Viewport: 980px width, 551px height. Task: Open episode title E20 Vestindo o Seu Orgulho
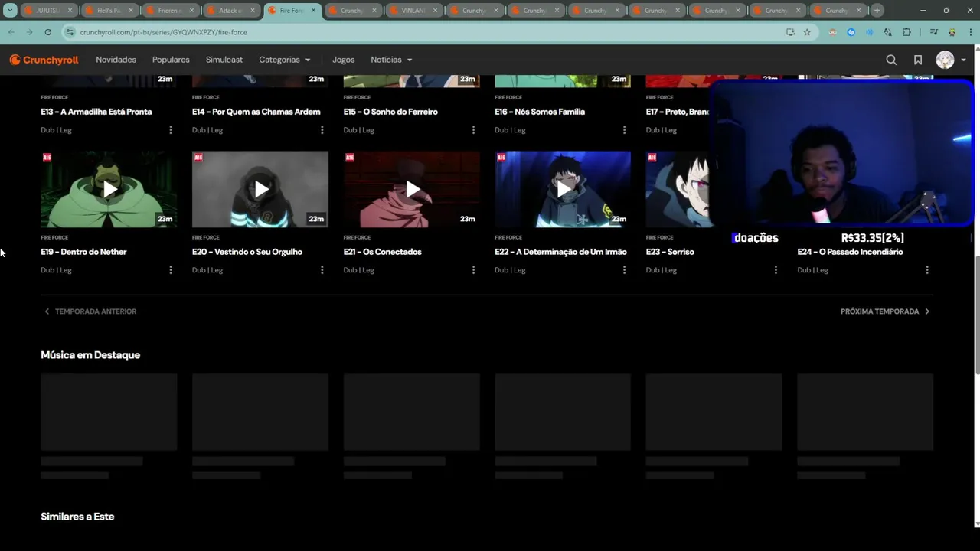[x=247, y=252]
